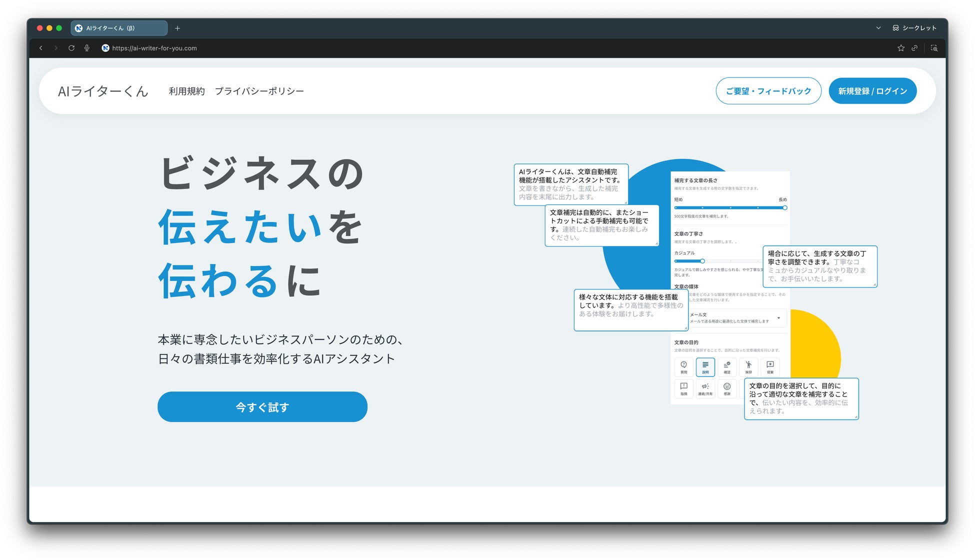Open the プライバシーポリシー menu link
Image resolution: width=975 pixels, height=560 pixels.
click(x=259, y=91)
